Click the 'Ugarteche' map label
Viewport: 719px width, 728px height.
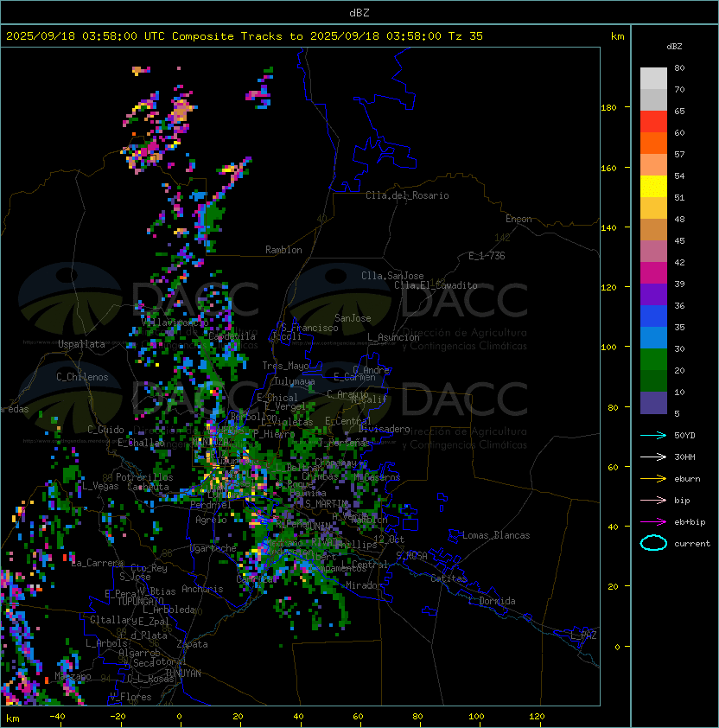click(213, 548)
